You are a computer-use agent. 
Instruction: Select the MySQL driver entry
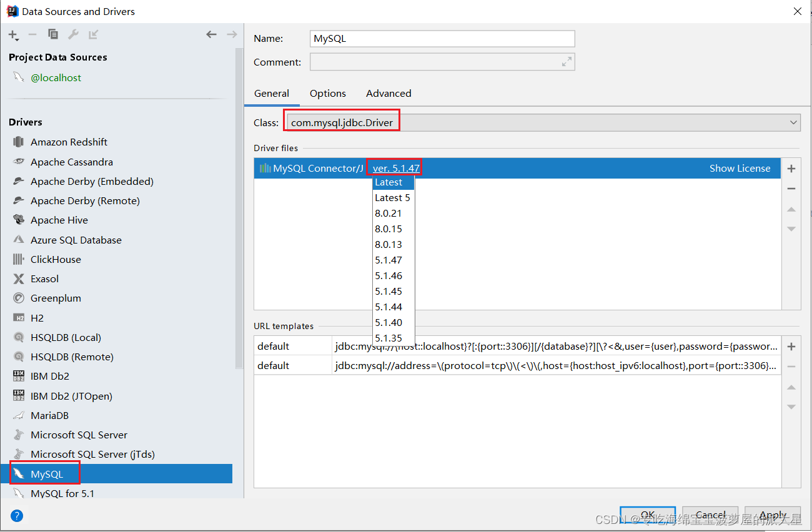(x=116, y=474)
